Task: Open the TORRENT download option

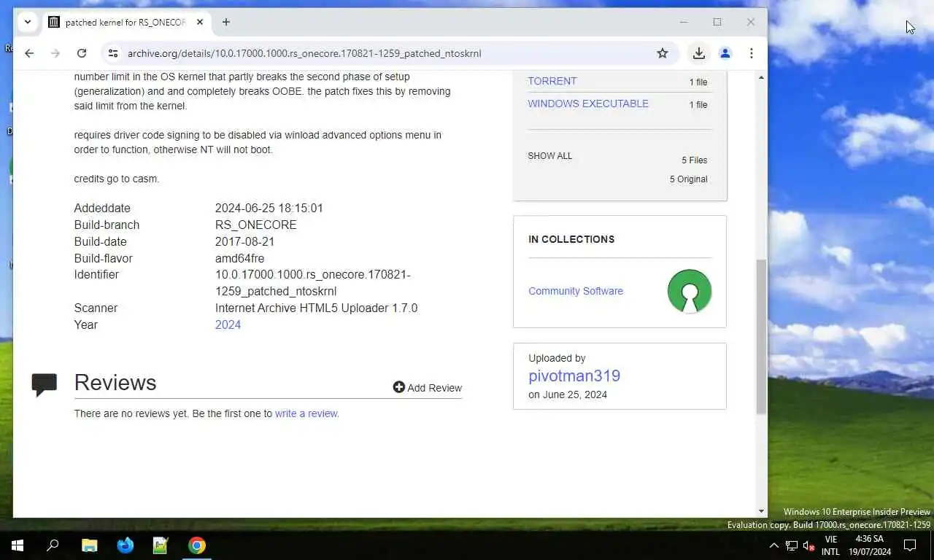Action: 552,81
